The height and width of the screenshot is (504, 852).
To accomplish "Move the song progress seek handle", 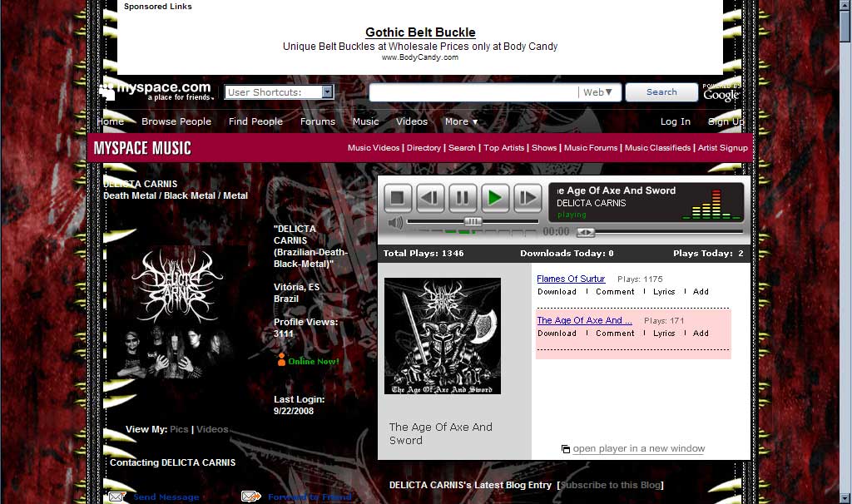I will point(586,232).
